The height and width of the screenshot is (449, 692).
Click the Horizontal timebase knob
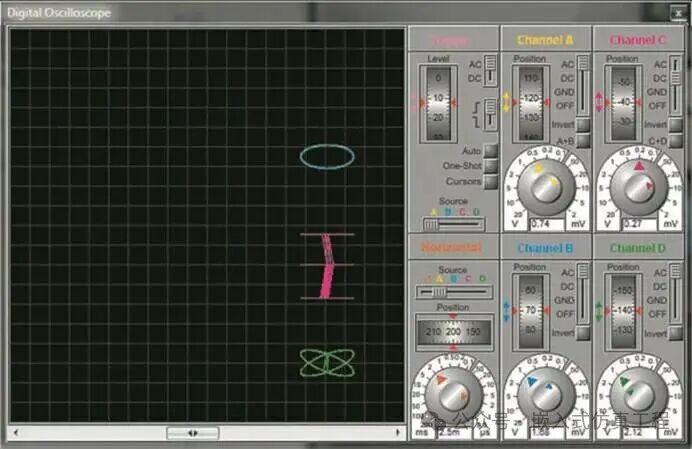(x=453, y=396)
